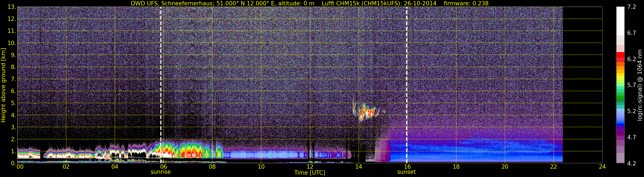The height and width of the screenshot is (177, 644).
Task: Click the colorbar value '4.2'
Action: [x=632, y=163]
